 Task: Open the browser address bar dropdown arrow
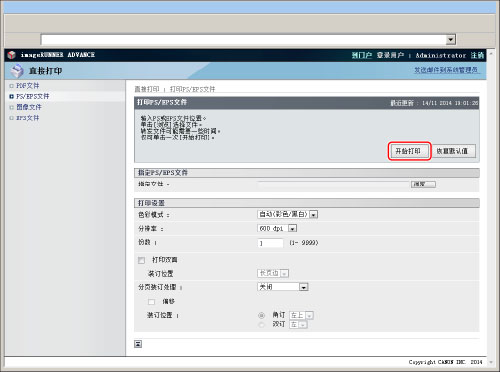(451, 39)
